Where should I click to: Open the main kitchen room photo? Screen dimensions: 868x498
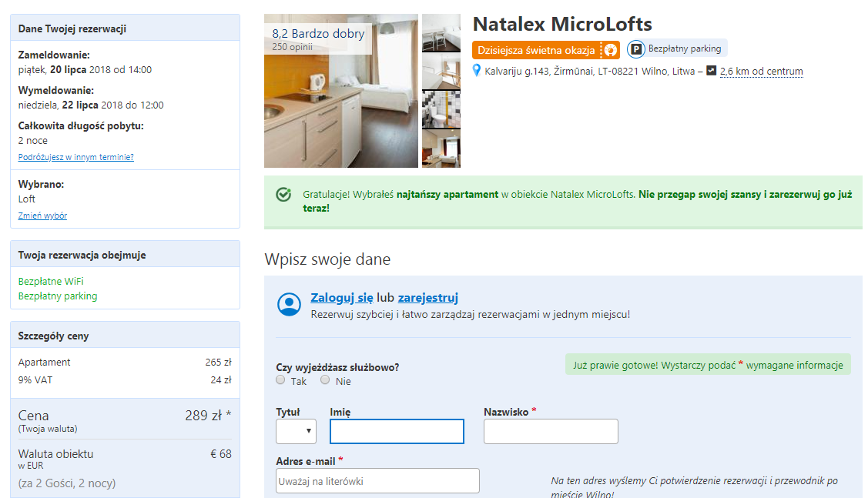pyautogui.click(x=341, y=91)
